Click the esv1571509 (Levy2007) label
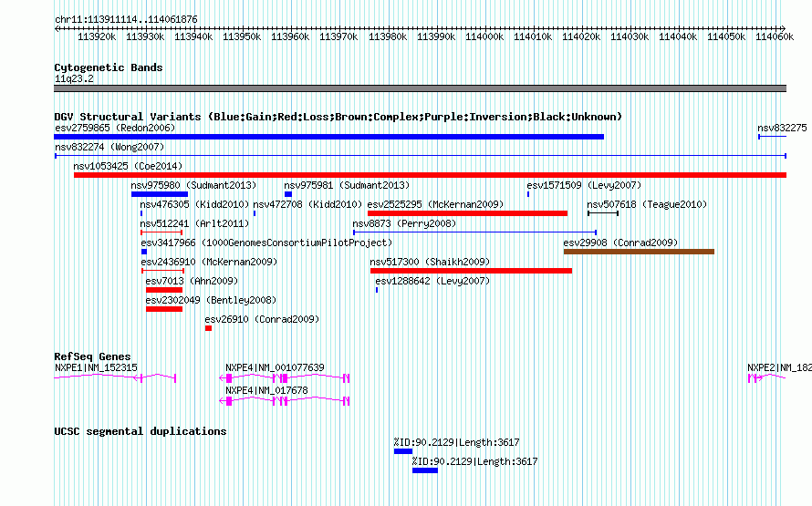812x506 pixels. point(584,185)
